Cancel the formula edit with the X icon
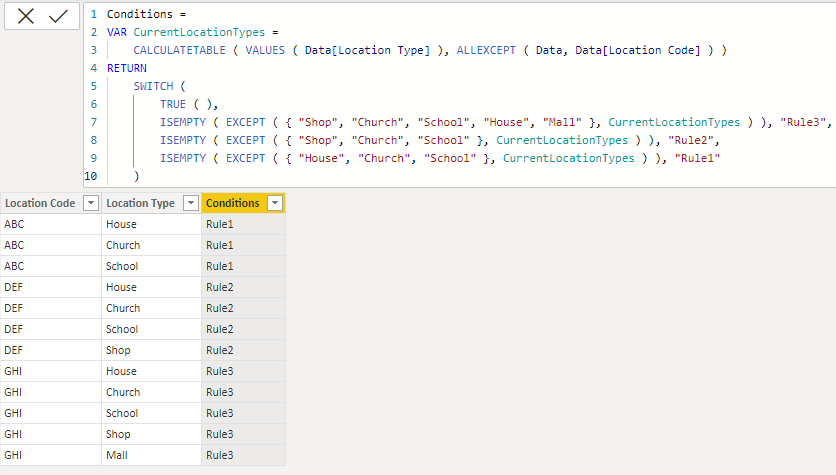Viewport: 836px width, 475px height. [x=26, y=16]
